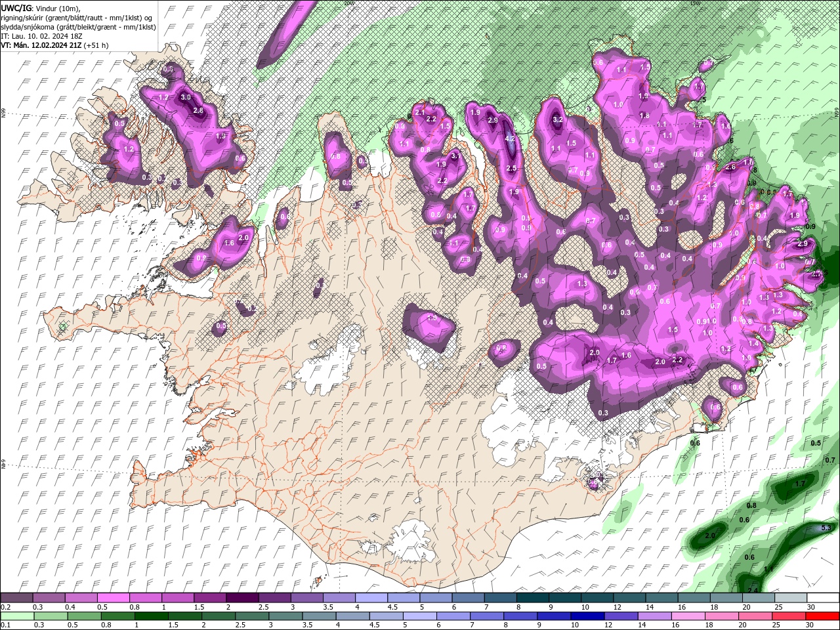This screenshot has height=630, width=840.
Task: Click the 3.0 snowfall value in the Westfjords
Action: [186, 97]
